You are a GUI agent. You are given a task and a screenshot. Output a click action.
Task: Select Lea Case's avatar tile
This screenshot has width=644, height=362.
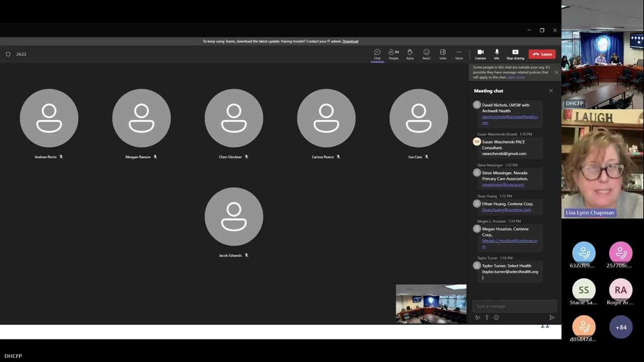(419, 119)
